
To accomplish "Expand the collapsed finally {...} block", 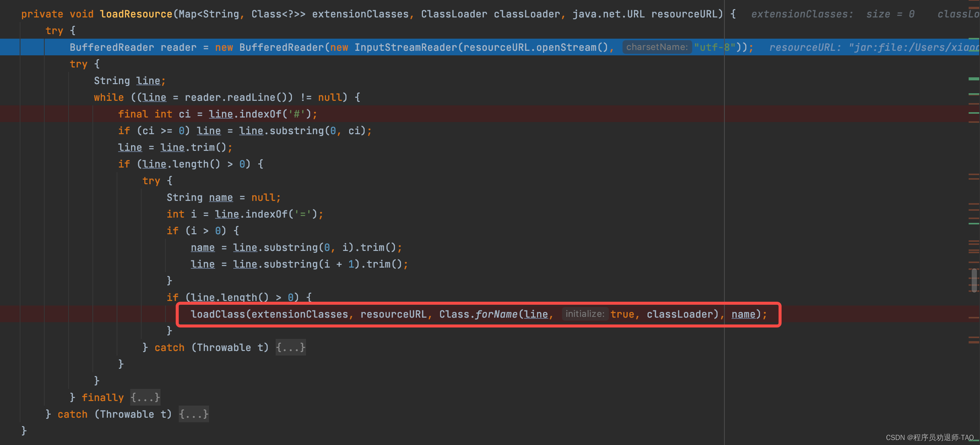I will [x=145, y=397].
